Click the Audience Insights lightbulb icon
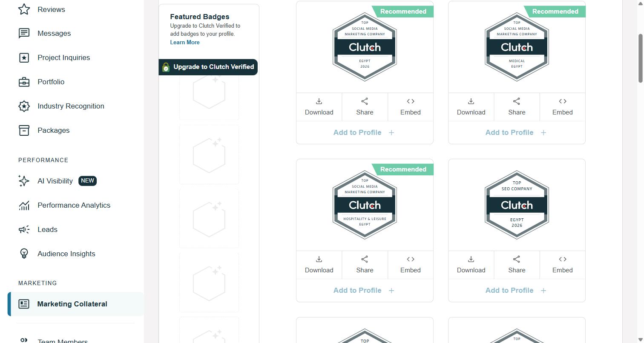 (24, 254)
